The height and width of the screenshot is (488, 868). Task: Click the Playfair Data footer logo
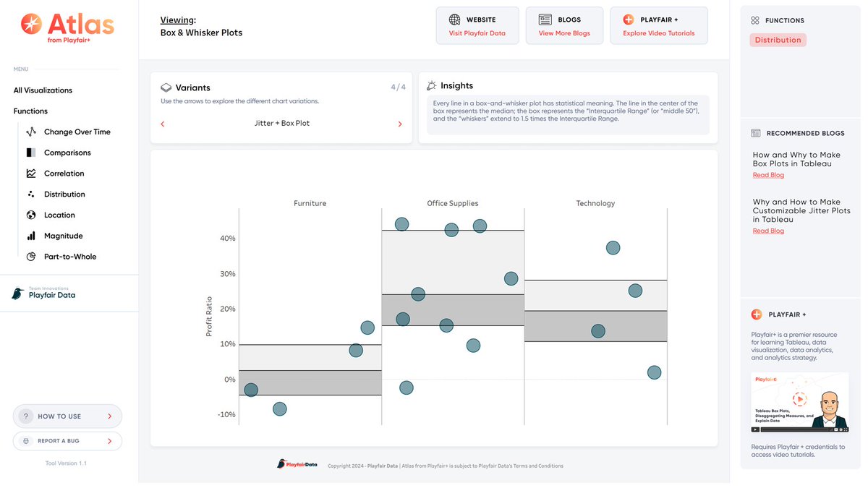(x=297, y=464)
